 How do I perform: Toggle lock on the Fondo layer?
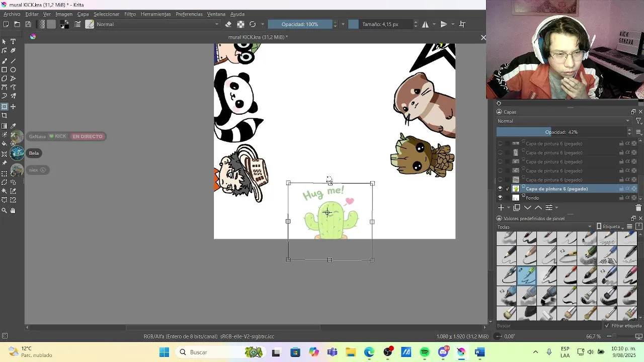pos(621,198)
